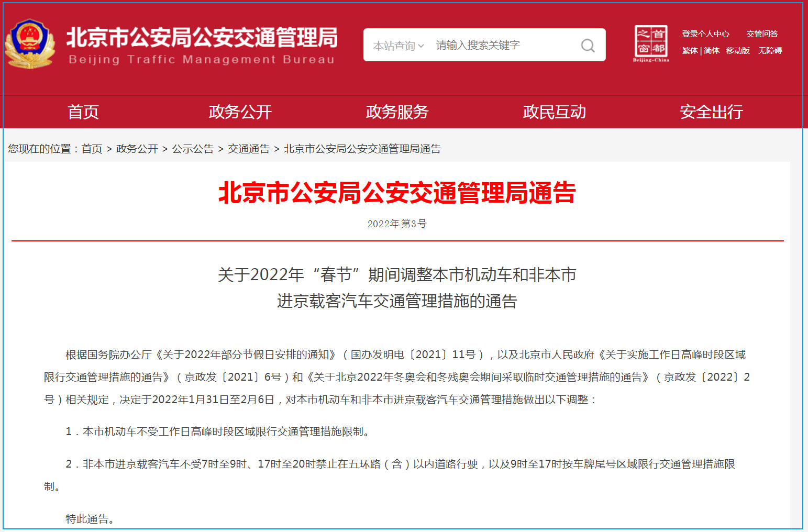Viewport: 808px width, 532px height.
Task: Switch to 繁体 traditional Chinese
Action: point(690,51)
